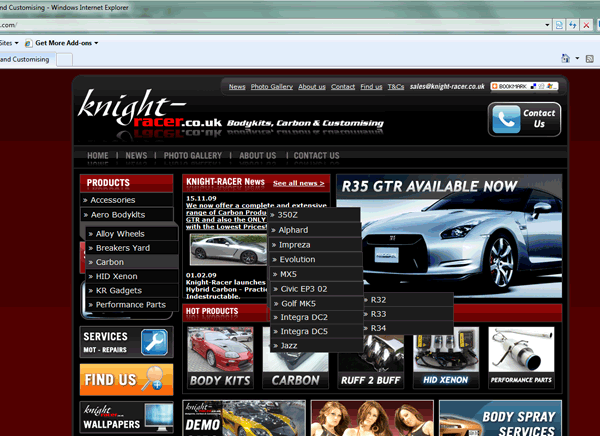Image resolution: width=600 pixels, height=436 pixels.
Task: Choose Evolution from the submenu
Action: tap(316, 259)
